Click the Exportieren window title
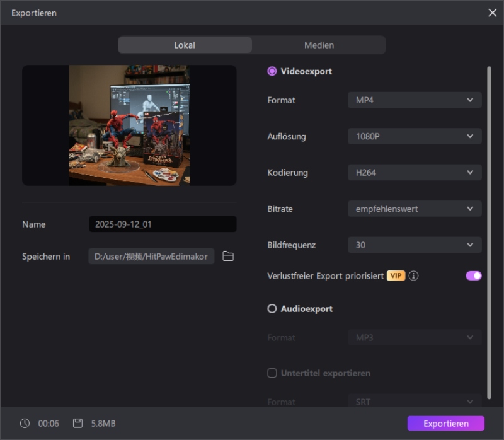 pos(34,13)
